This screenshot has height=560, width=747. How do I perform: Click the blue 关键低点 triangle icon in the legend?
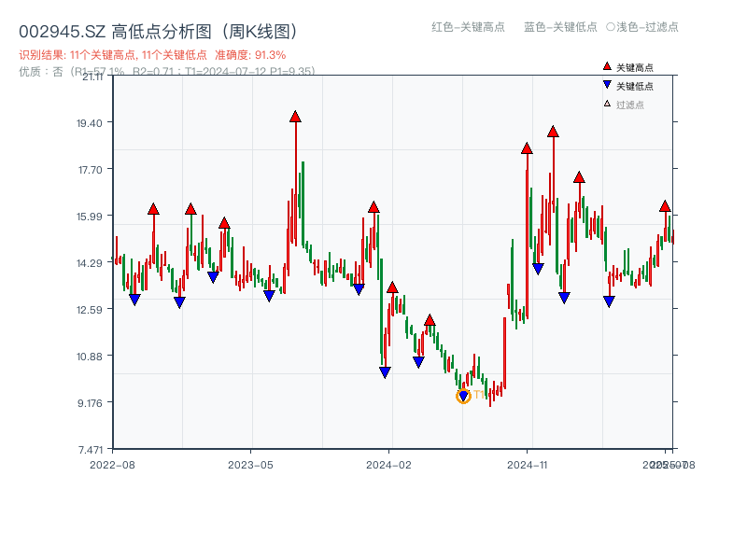[606, 85]
